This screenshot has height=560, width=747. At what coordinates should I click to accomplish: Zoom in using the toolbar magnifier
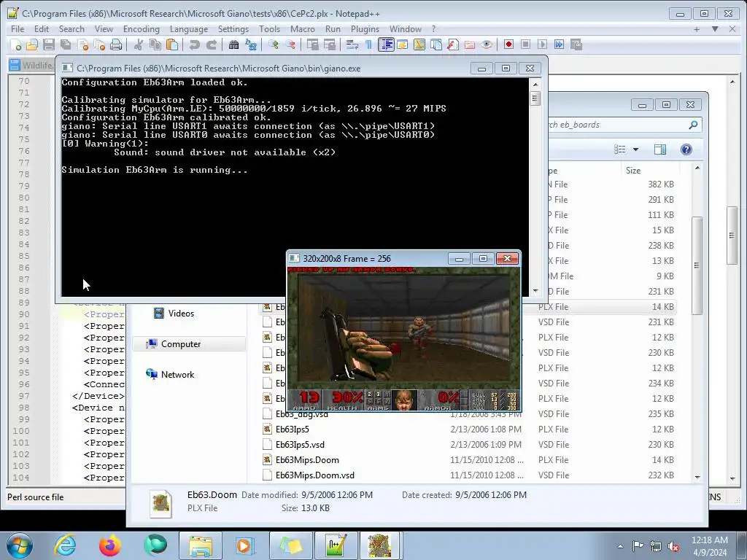point(274,44)
